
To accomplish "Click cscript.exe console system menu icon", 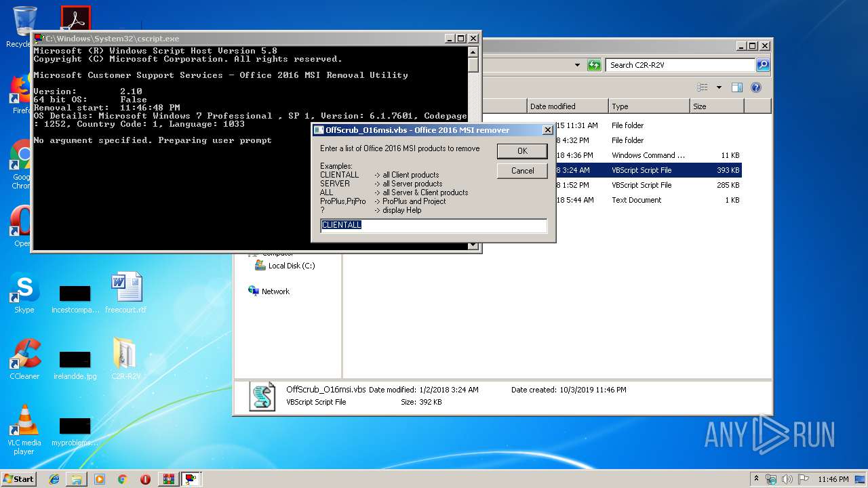I will (39, 39).
